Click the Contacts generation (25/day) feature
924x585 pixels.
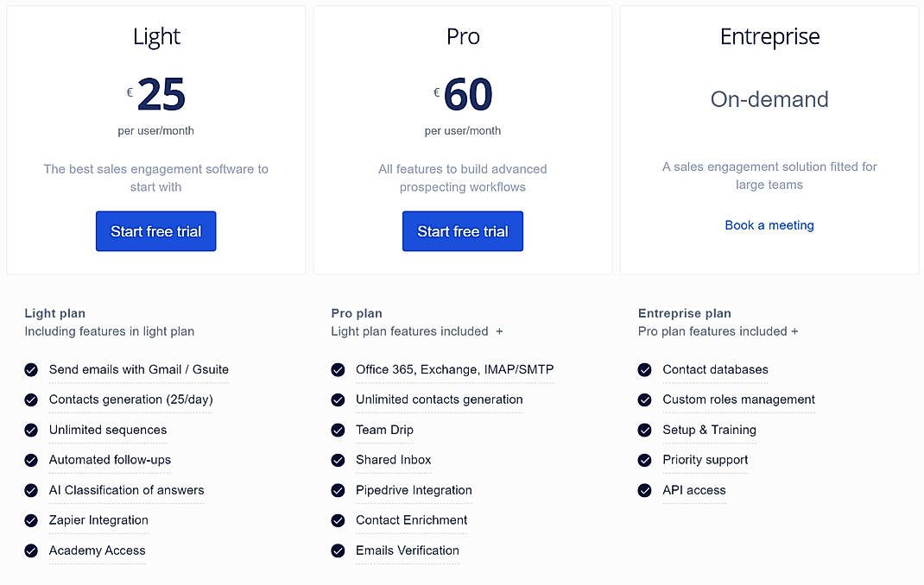pos(130,399)
